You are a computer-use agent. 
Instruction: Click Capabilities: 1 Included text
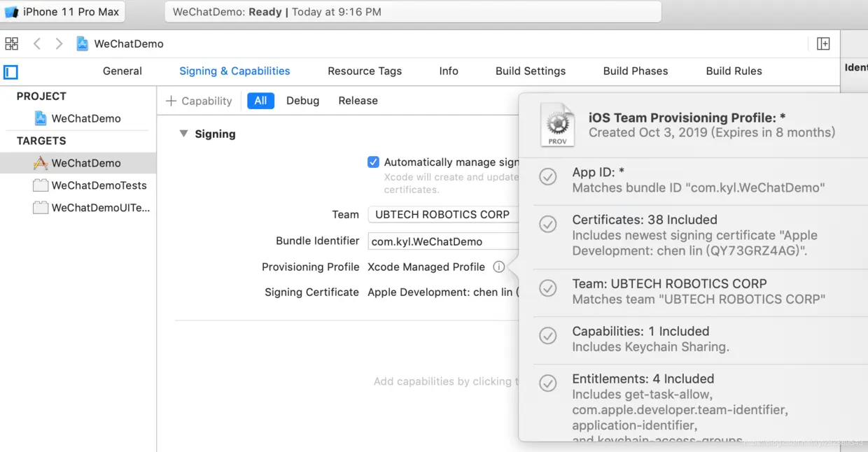[x=640, y=331]
